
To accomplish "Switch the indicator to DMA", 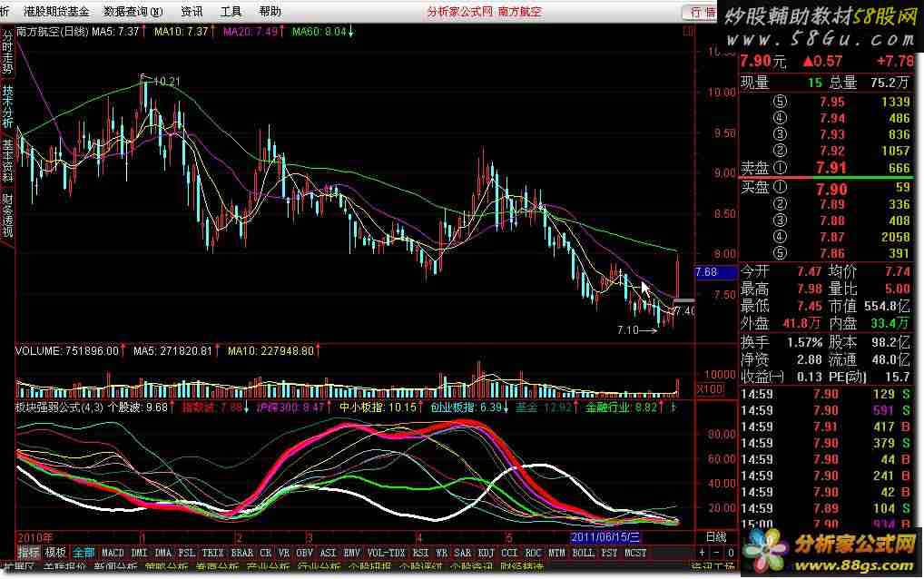I will click(x=162, y=553).
